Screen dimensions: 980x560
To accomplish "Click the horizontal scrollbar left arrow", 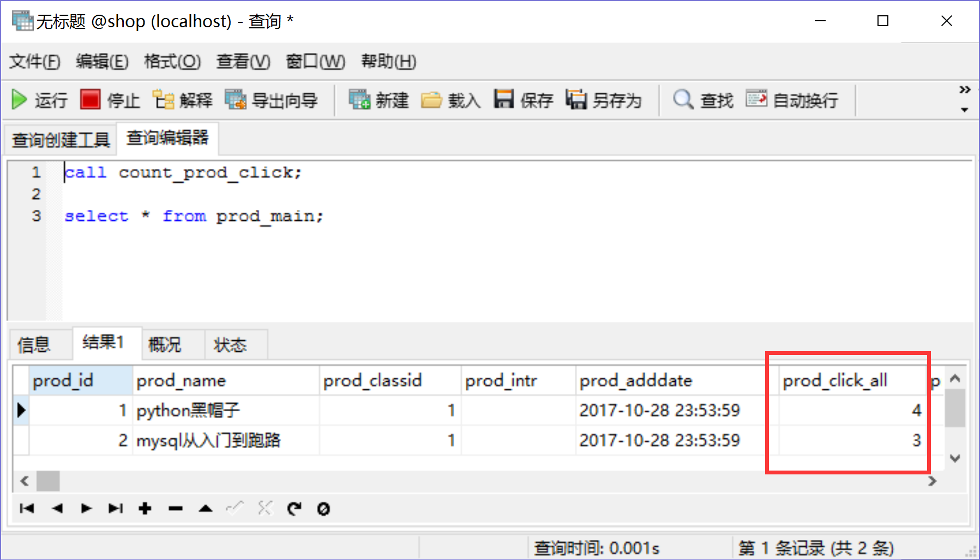I will tap(25, 481).
